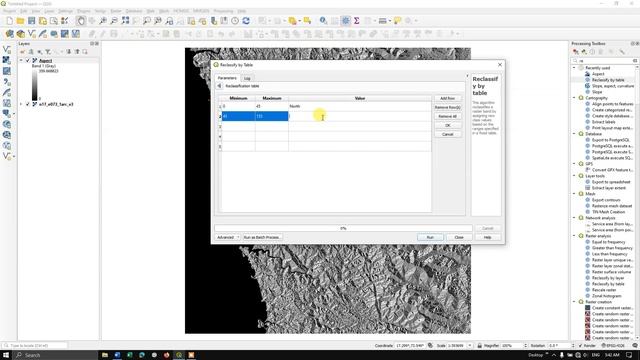Click the Aspect gray color ramp legend

tap(35, 85)
